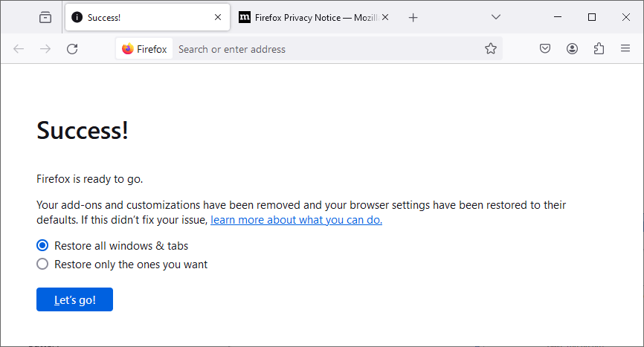Click the Let's go! button

[x=75, y=299]
